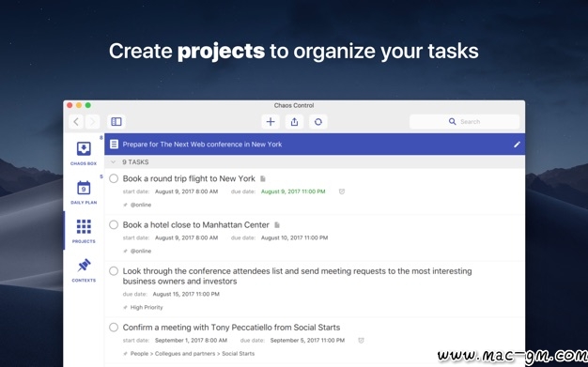The height and width of the screenshot is (367, 588).
Task: Click green due date August 9, 2017 11:00 PM
Action: coord(293,191)
